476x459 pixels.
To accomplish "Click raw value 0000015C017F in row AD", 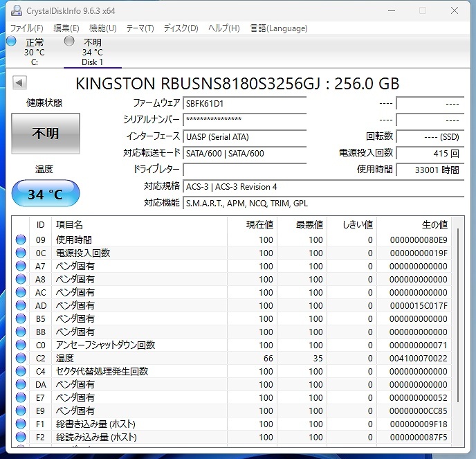I will [x=419, y=305].
